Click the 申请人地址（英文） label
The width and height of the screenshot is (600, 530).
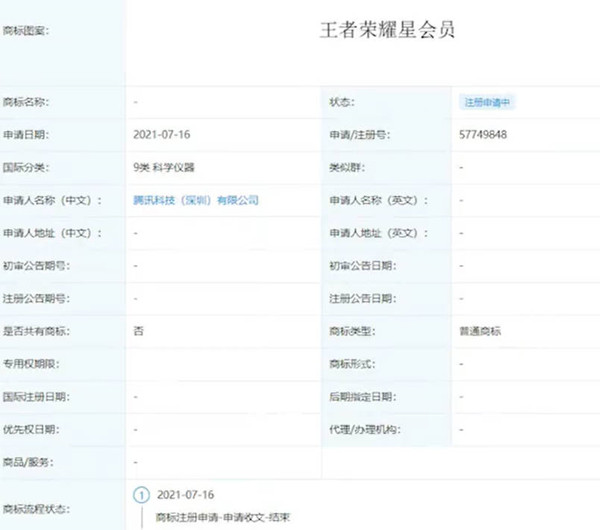pyautogui.click(x=379, y=233)
